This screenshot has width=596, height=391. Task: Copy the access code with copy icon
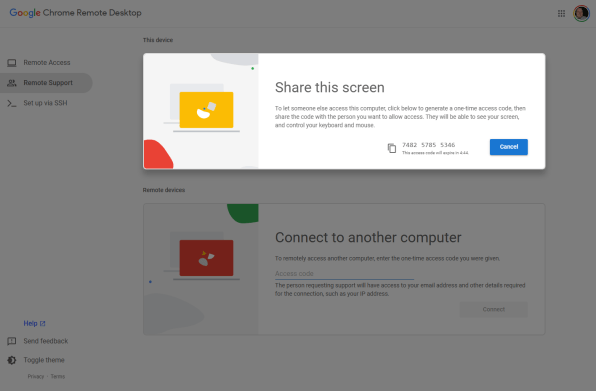pyautogui.click(x=392, y=148)
